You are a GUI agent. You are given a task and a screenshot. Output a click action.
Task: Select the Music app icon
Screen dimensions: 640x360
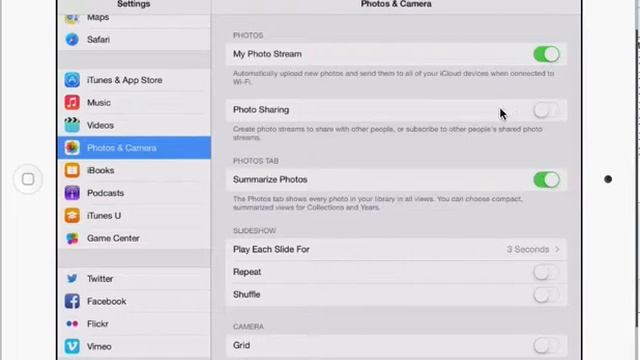(x=72, y=102)
